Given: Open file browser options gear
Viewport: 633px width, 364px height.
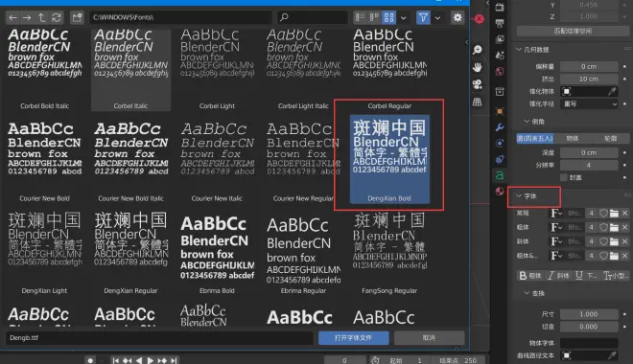Looking at the screenshot, I should [457, 18].
